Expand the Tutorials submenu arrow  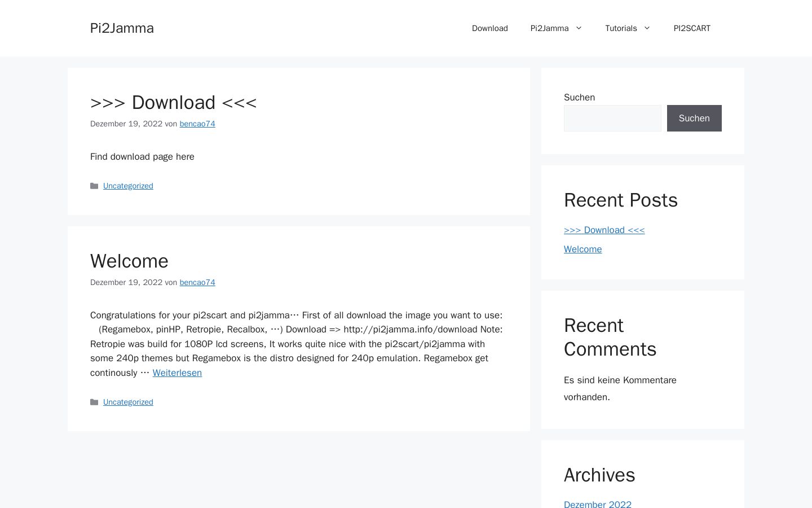(x=647, y=28)
